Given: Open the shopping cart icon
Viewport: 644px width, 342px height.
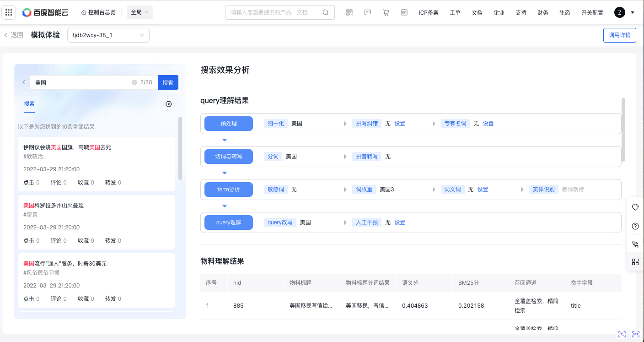Looking at the screenshot, I should click(386, 12).
